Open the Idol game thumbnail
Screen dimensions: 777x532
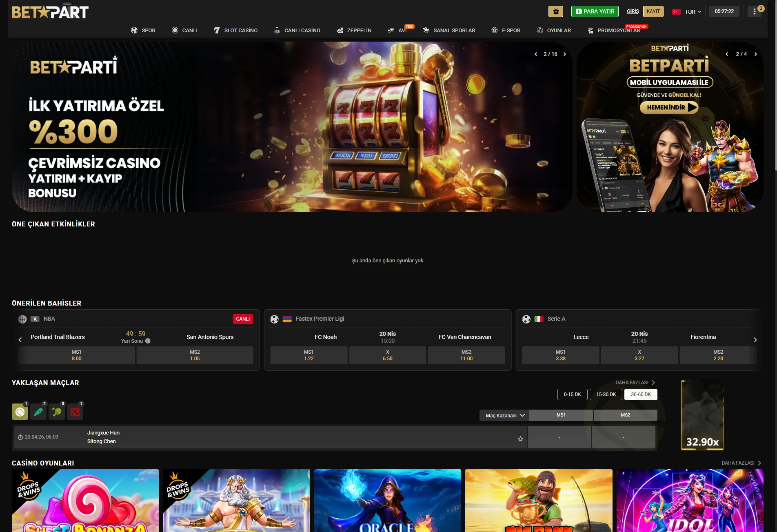(690, 501)
